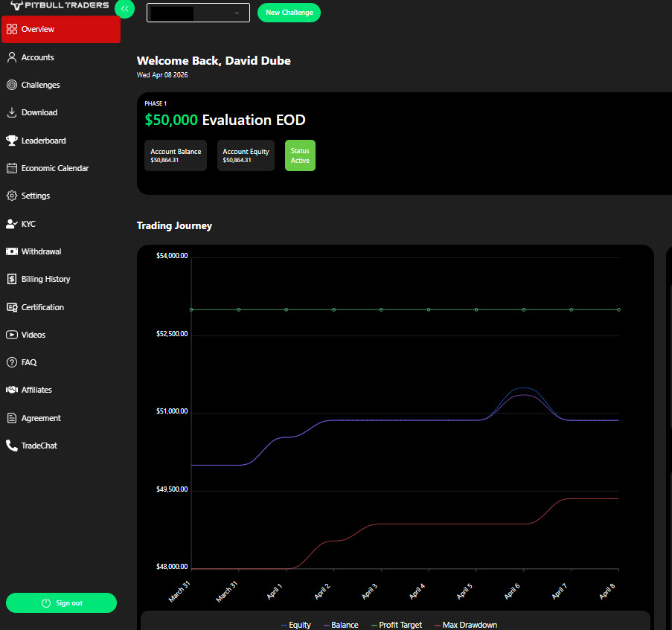
Task: Click the dropdown arrow in account selector
Action: point(237,13)
